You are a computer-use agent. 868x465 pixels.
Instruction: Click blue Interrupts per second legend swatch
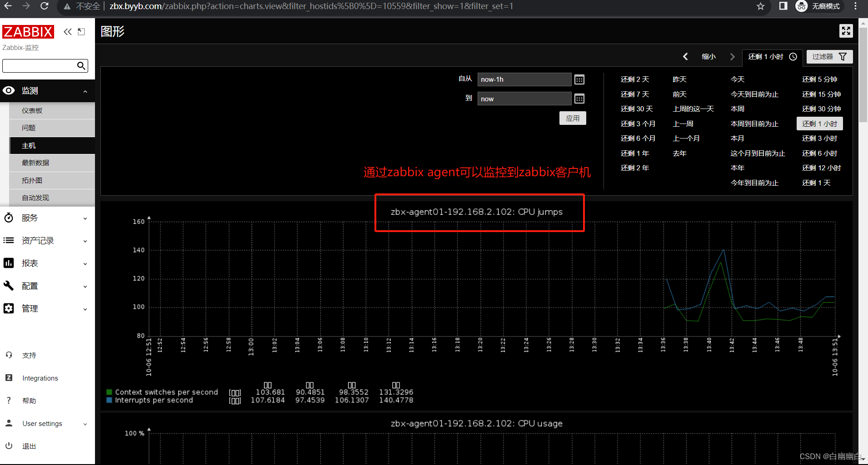[109, 401]
